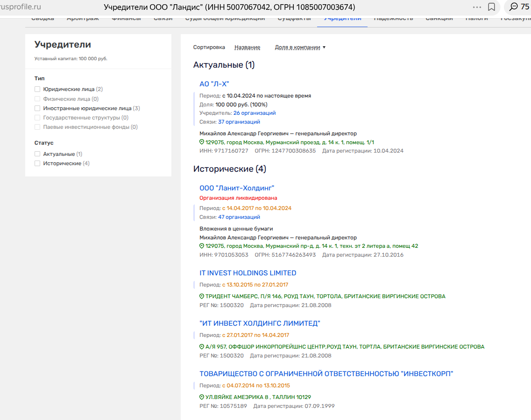Open the Доля в компании sort dropdown
The width and height of the screenshot is (531, 420).
300,47
